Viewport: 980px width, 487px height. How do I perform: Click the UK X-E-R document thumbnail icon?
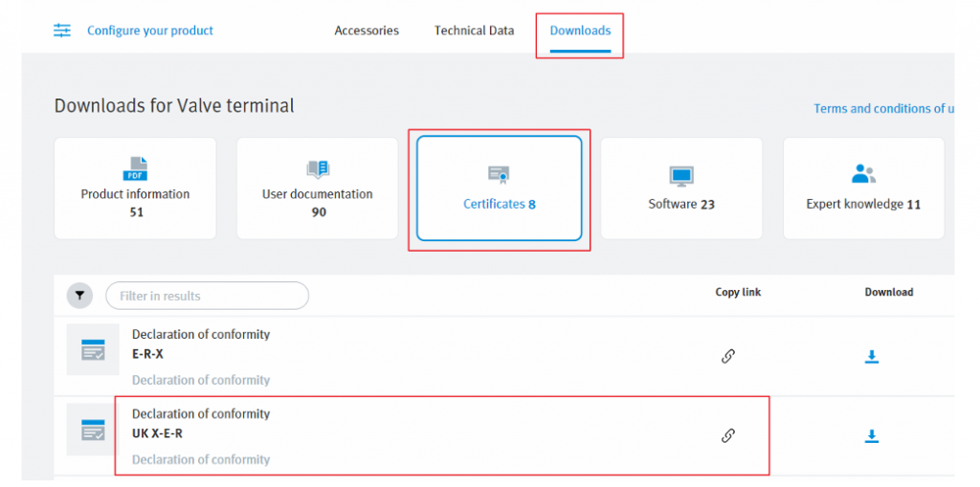(93, 430)
